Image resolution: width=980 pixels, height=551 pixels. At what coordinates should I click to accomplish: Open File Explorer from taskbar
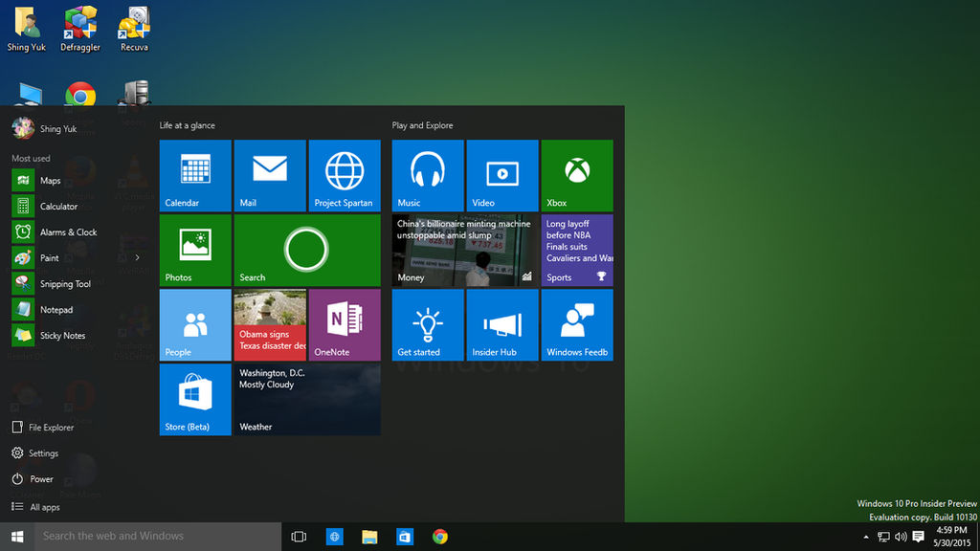coord(369,537)
